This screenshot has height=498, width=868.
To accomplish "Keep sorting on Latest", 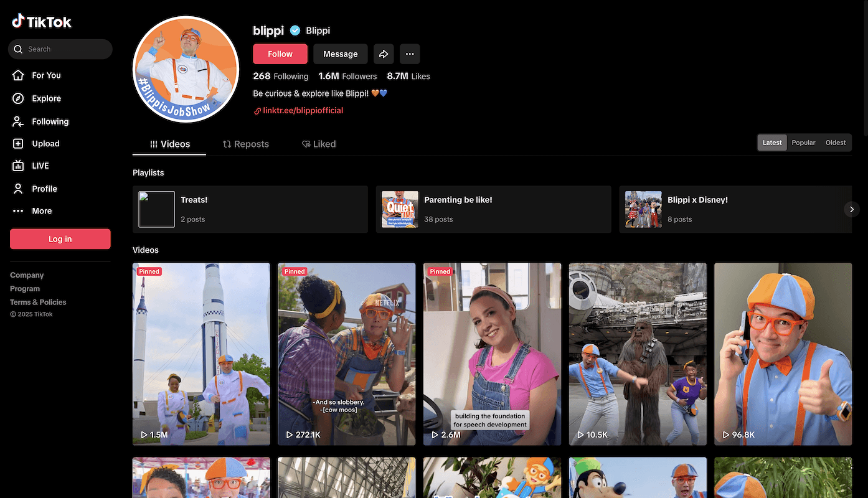I will 771,142.
